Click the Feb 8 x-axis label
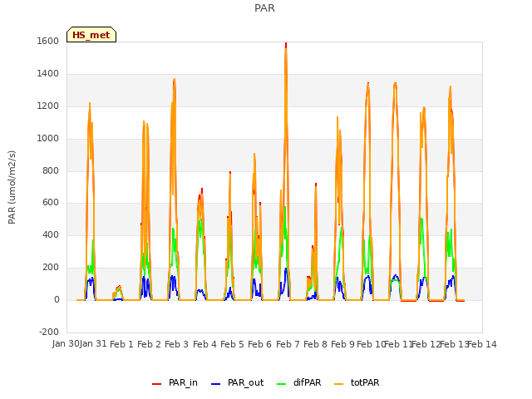Viewport: 532px width, 399px height. click(x=315, y=344)
